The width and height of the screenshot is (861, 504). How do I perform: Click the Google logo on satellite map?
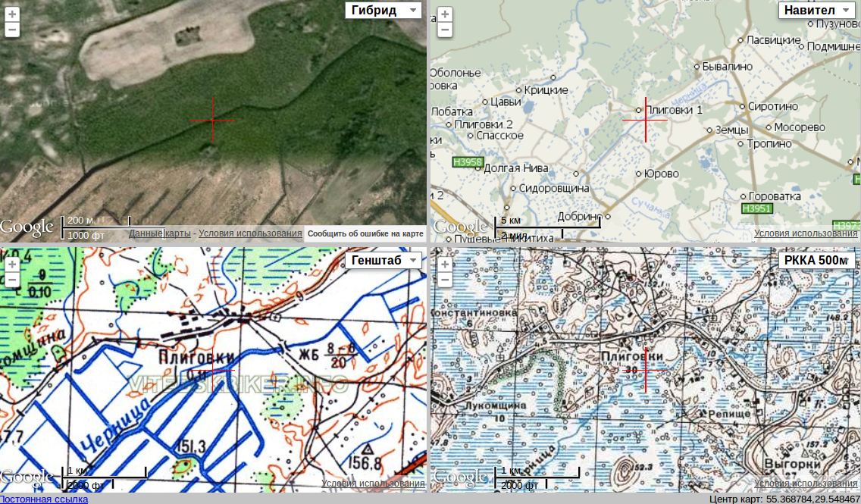[27, 227]
